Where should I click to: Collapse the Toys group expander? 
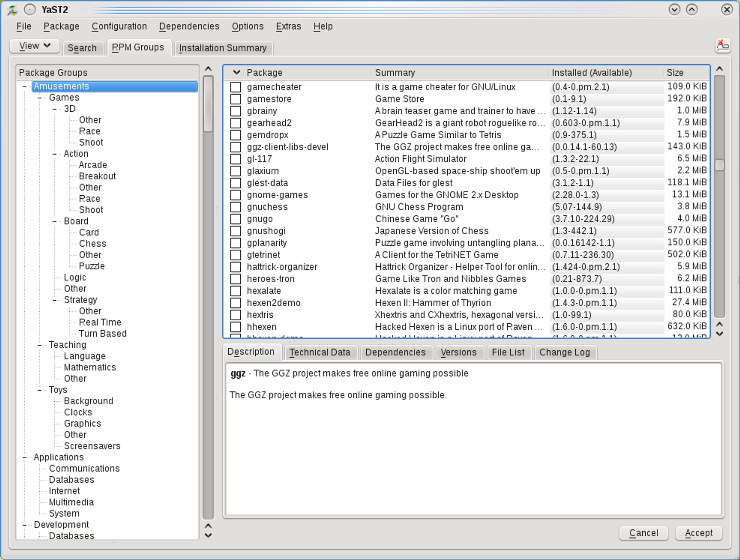point(40,390)
